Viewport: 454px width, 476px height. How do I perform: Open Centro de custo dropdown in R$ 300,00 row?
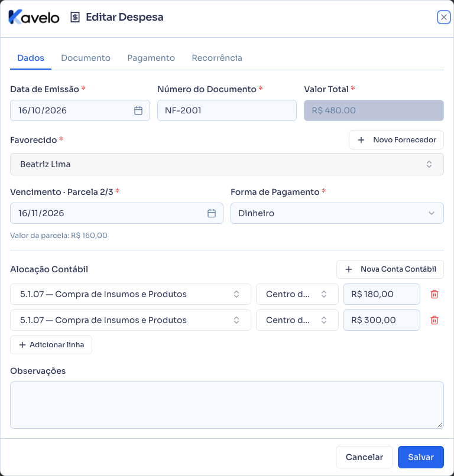pos(297,320)
